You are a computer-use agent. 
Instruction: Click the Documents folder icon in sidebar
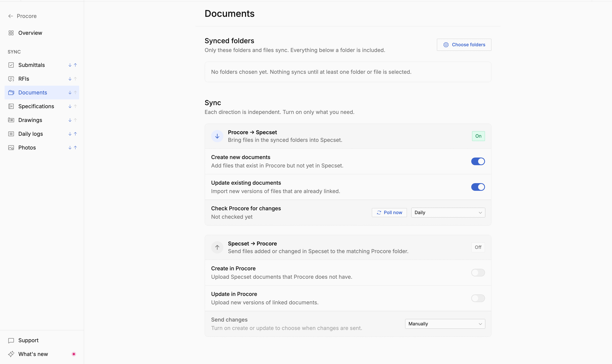(x=11, y=93)
